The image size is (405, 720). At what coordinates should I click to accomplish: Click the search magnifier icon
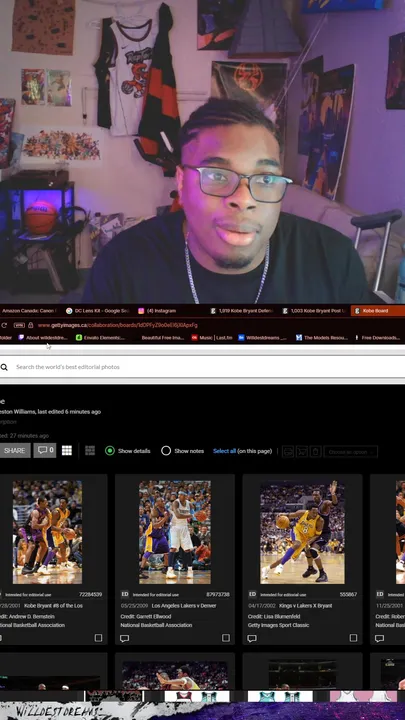coord(4,367)
